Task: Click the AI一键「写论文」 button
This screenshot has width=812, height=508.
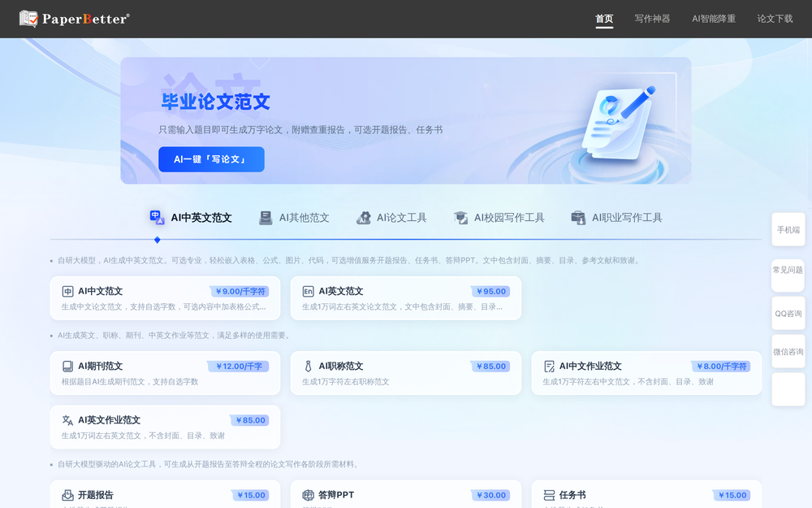Action: (211, 159)
